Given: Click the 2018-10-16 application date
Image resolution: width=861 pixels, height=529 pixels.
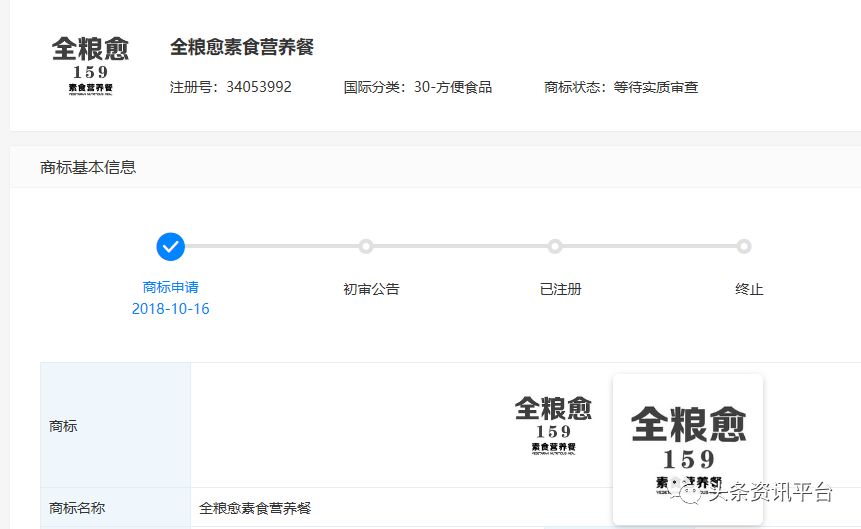Looking at the screenshot, I should coord(171,309).
